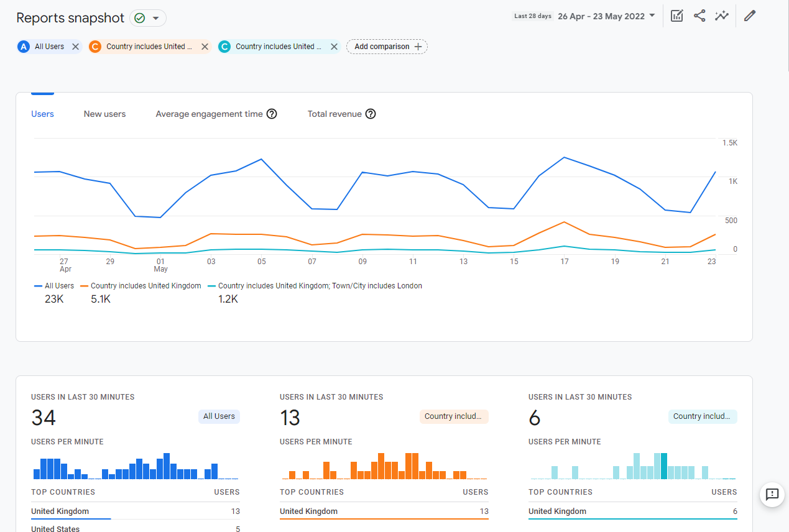Open the customize report chart icon
The image size is (789, 532).
[x=677, y=16]
